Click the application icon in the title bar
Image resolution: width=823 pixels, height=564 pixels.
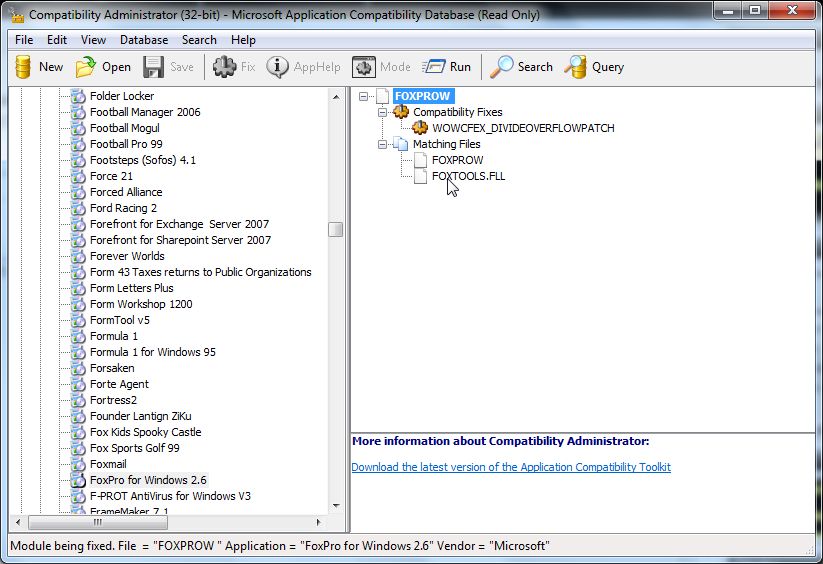point(17,15)
